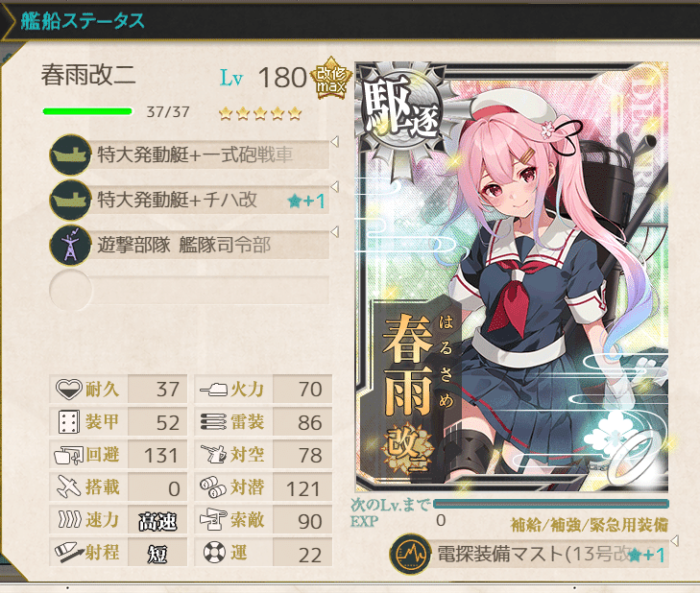Screen dimensions: 700x593
Task: Expand arrow beside 特大発動艇+チハ改 slot
Action: 334,186
